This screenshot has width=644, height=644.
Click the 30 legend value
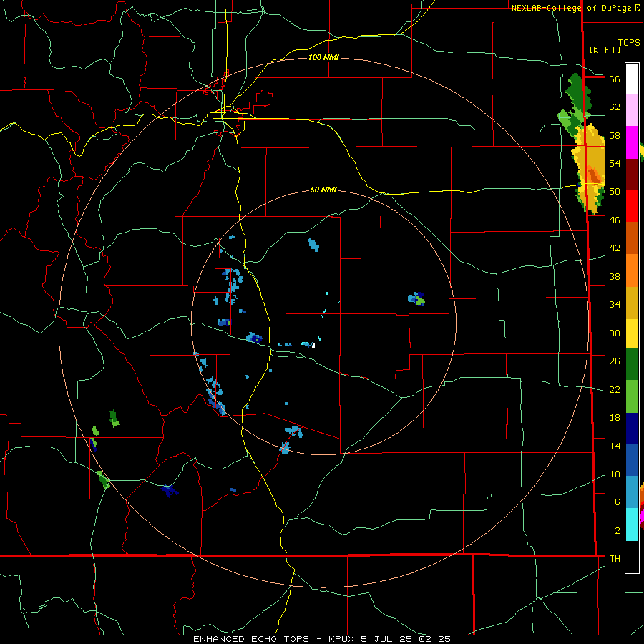[615, 333]
